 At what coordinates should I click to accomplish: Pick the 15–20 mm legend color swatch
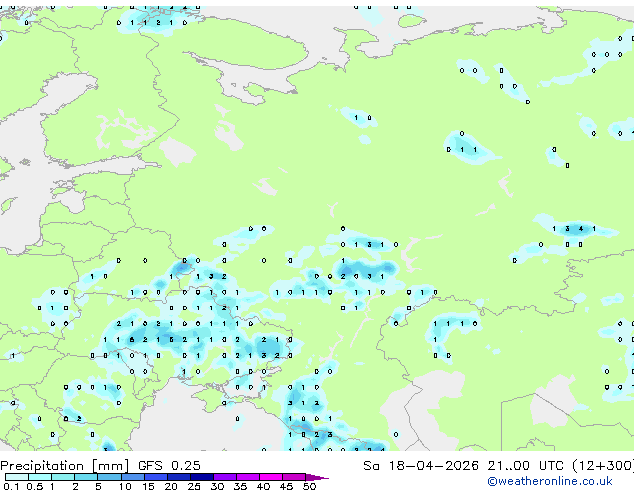155,477
